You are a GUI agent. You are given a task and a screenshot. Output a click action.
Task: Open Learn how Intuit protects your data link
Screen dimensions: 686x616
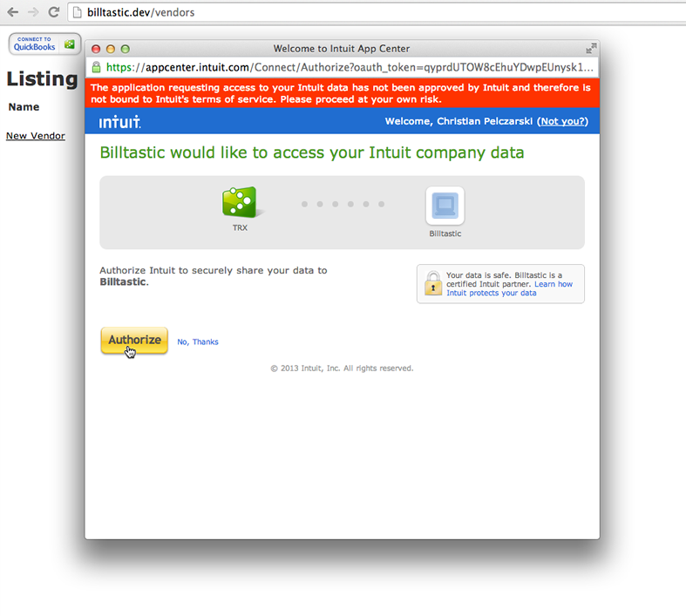[x=510, y=288]
